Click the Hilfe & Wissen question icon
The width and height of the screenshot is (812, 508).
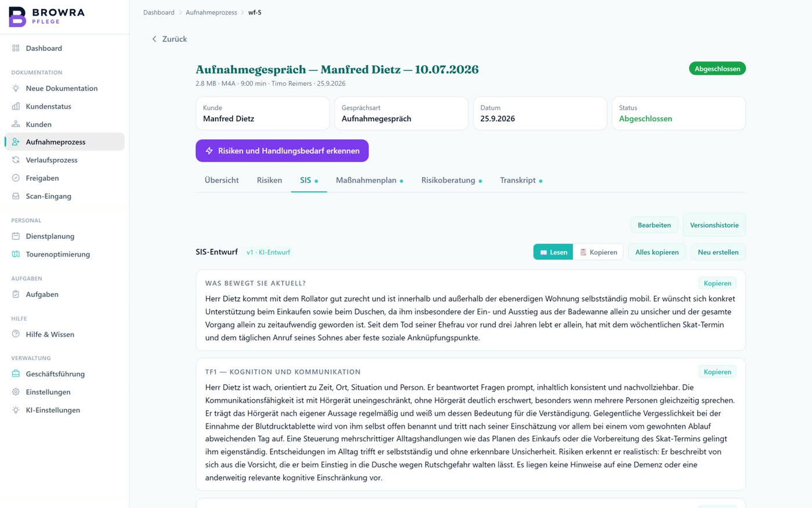point(16,334)
